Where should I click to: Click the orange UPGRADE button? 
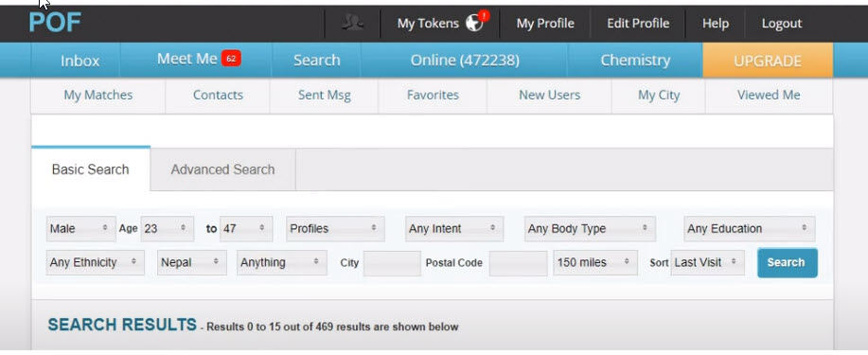768,61
